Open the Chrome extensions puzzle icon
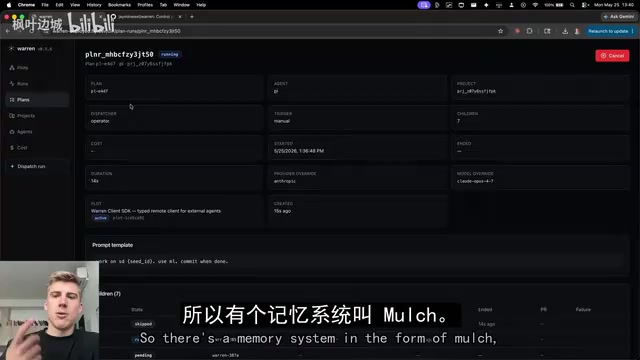 click(529, 31)
